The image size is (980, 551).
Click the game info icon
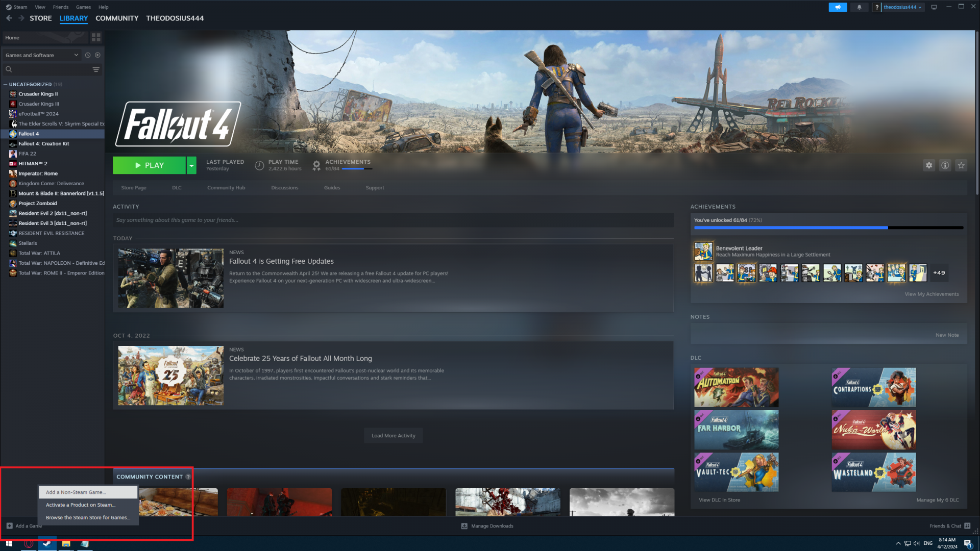[x=945, y=165]
